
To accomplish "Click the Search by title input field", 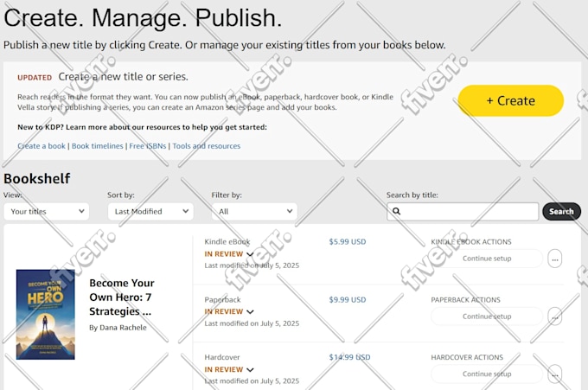I will pyautogui.click(x=463, y=212).
